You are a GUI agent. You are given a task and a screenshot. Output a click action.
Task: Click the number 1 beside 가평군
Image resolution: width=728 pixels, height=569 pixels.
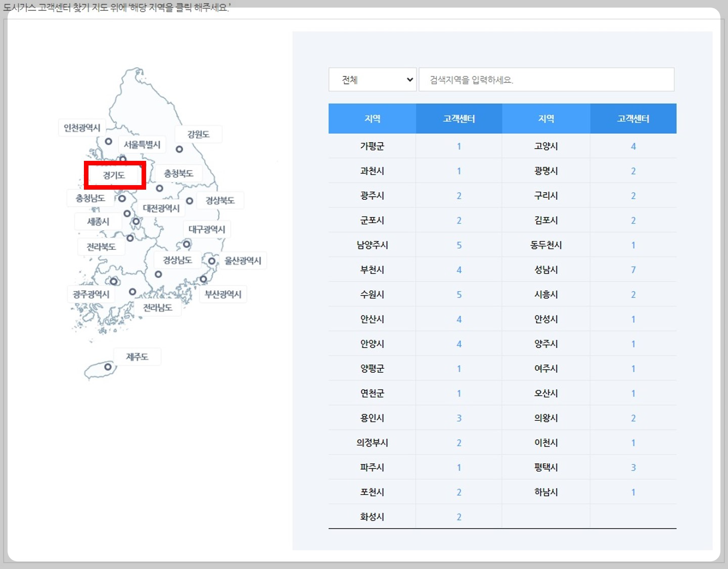click(459, 146)
